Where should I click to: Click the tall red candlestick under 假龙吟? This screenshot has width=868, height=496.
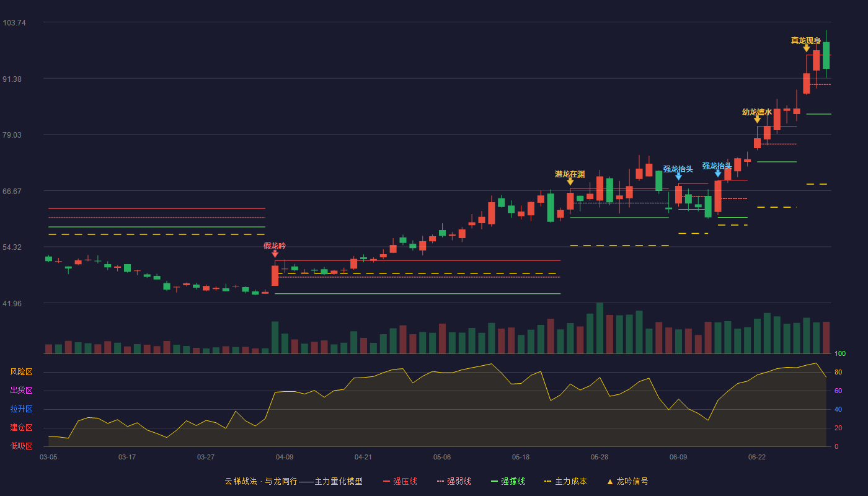[275, 276]
